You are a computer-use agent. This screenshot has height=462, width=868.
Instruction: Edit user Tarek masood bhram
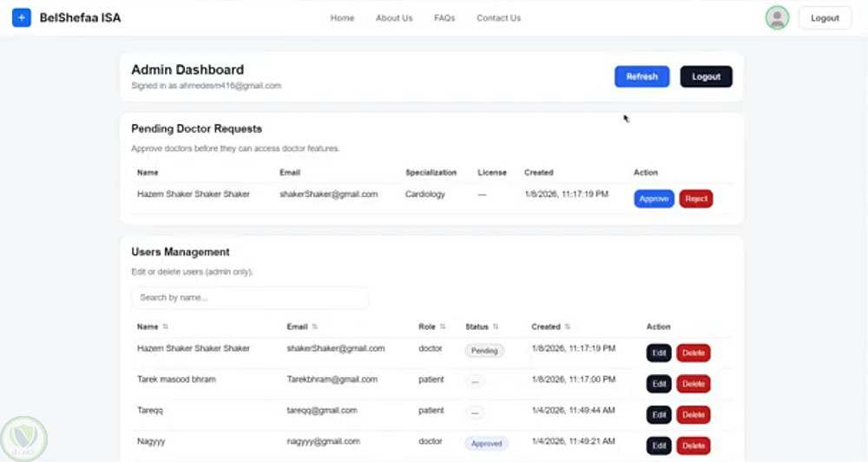pyautogui.click(x=659, y=384)
